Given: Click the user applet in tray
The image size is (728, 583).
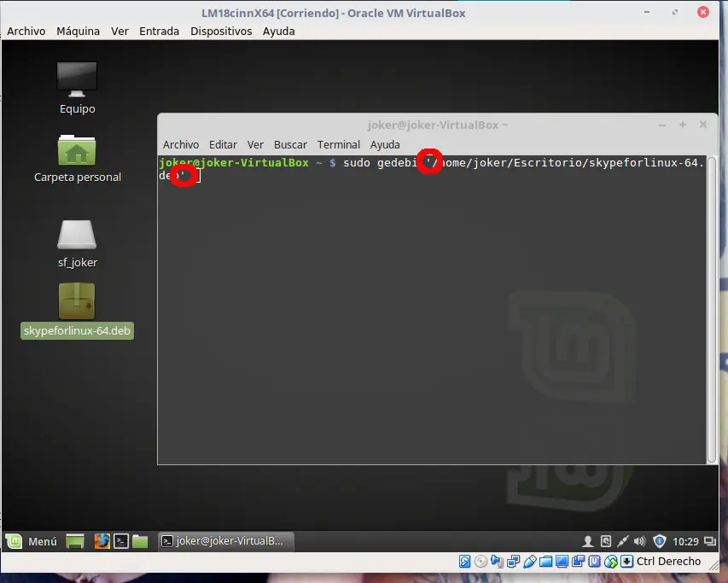Looking at the screenshot, I should 588,541.
